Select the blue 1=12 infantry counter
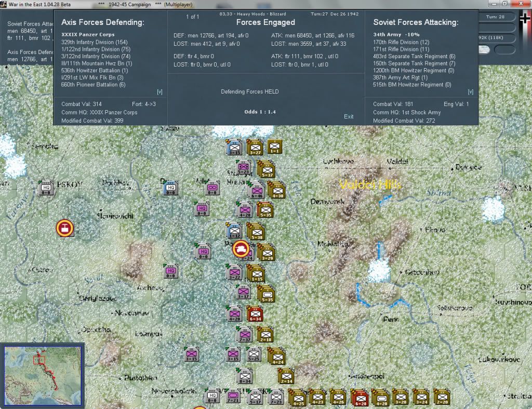Viewport: 532px width, 409px height. tap(234, 230)
